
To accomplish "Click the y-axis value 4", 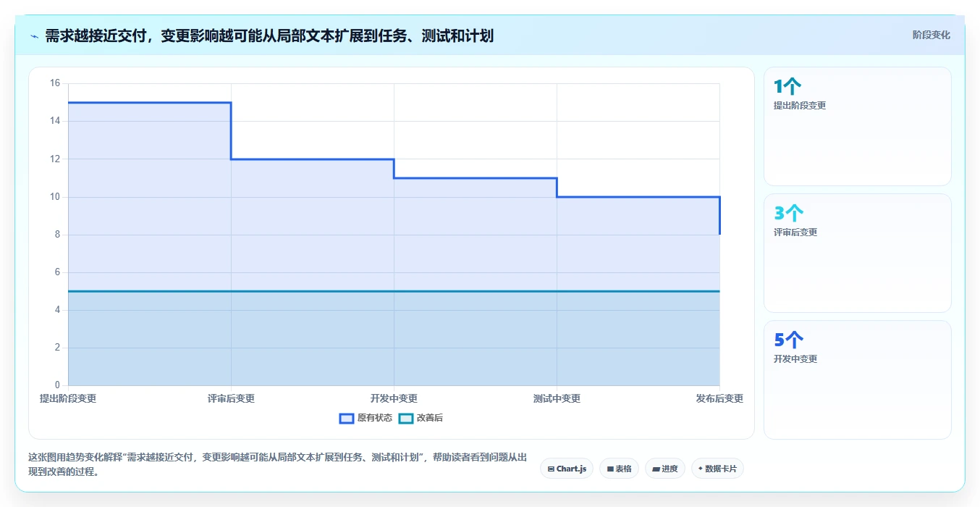I will (58, 310).
